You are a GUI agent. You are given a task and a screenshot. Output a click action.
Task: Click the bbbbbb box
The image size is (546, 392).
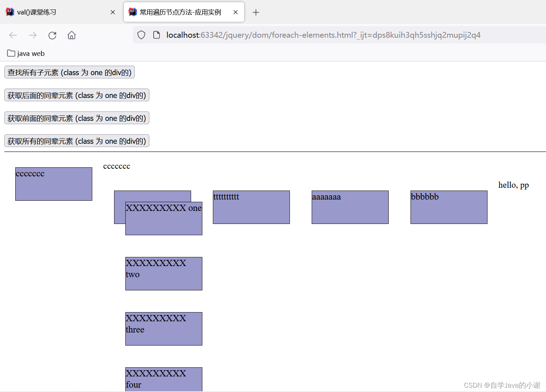coord(449,207)
